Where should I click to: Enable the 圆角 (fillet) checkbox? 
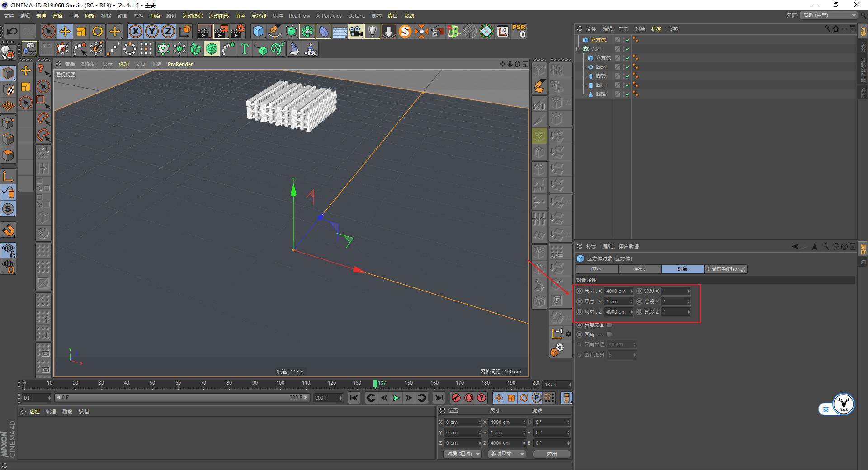(x=609, y=334)
